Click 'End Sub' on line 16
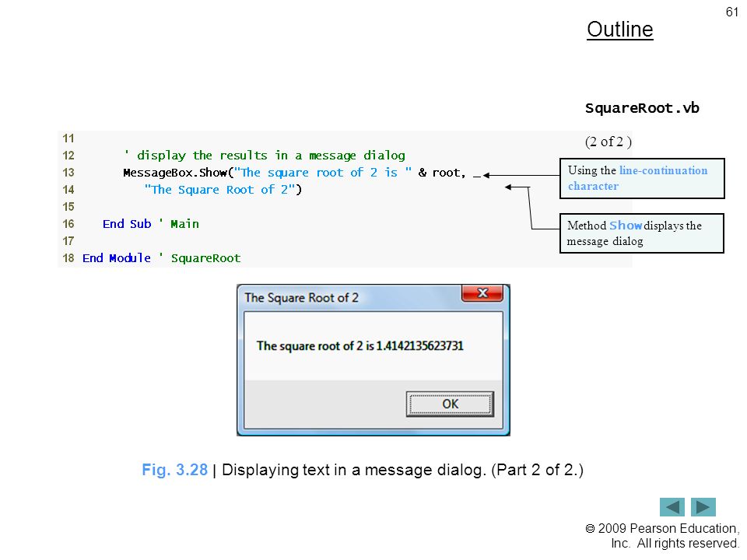 tap(127, 224)
